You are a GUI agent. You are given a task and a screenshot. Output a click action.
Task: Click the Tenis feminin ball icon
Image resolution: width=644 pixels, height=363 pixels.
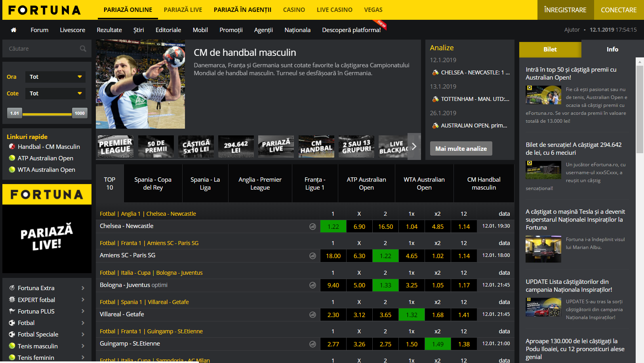click(x=12, y=357)
